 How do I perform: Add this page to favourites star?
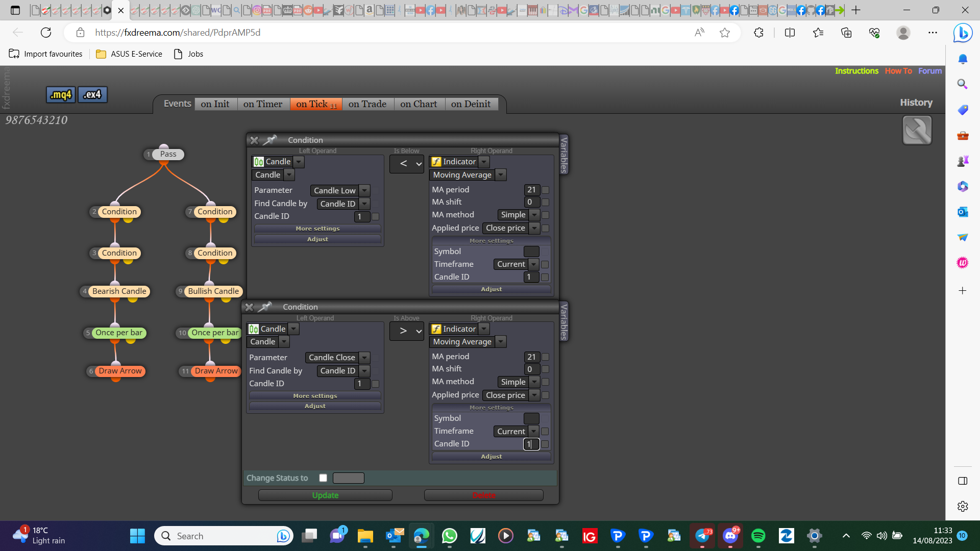tap(724, 33)
